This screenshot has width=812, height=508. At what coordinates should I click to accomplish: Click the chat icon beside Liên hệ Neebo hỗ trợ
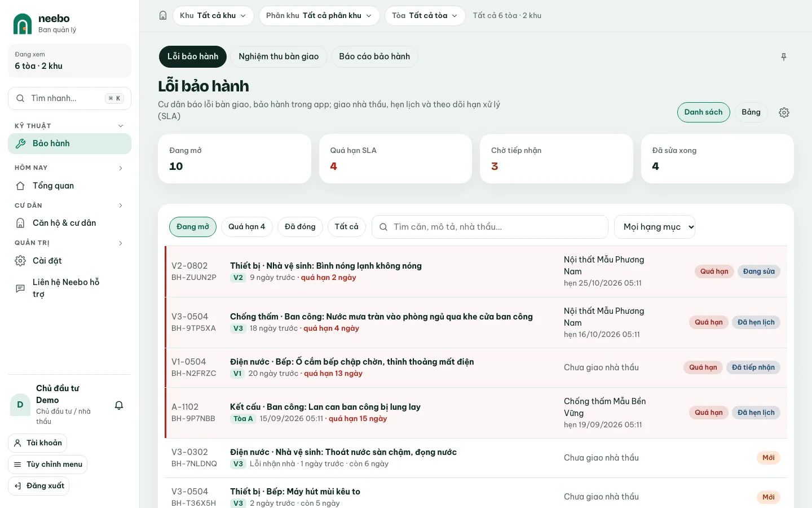tap(20, 288)
